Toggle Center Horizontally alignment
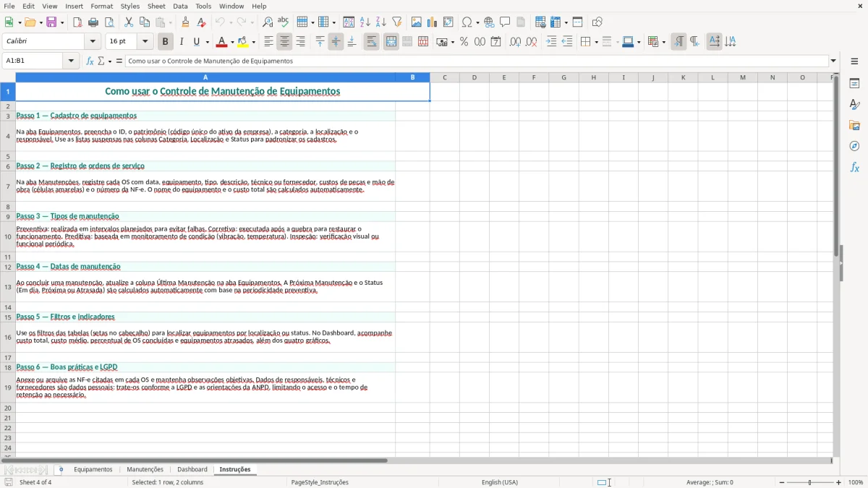This screenshot has width=868, height=488. pyautogui.click(x=284, y=42)
